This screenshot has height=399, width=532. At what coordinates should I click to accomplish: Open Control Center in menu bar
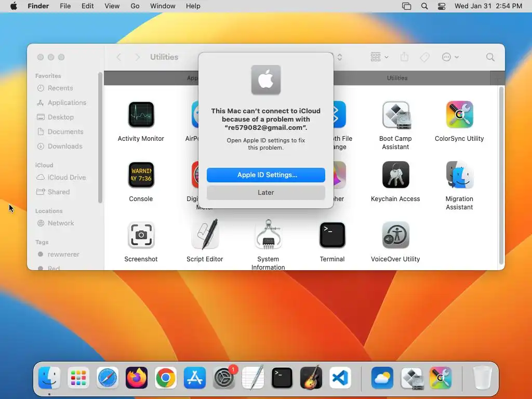pos(442,6)
